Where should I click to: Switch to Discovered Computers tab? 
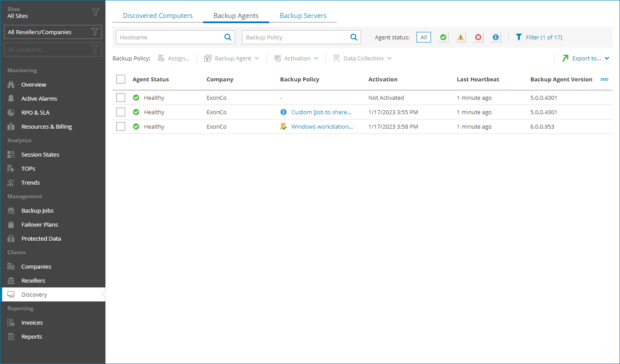point(158,15)
